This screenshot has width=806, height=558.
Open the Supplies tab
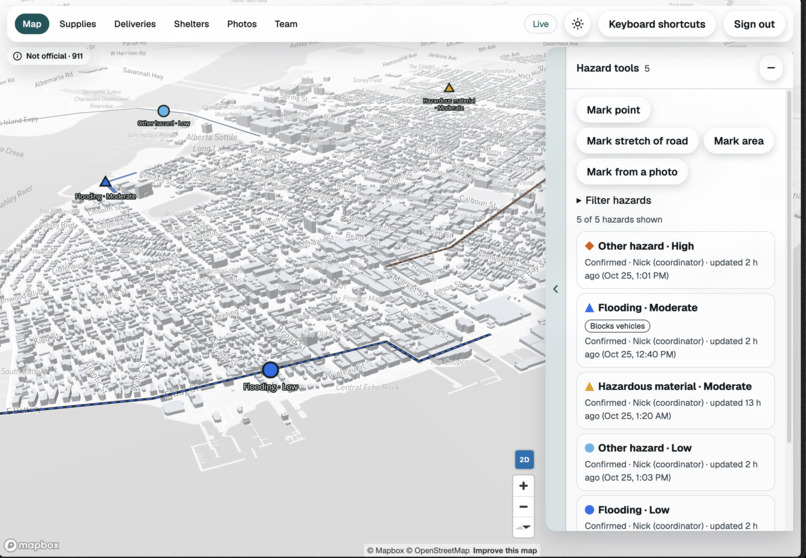point(78,24)
